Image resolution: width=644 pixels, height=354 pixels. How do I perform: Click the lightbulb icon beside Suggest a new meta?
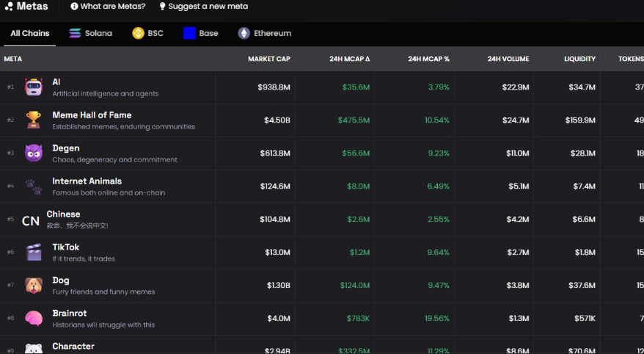(162, 6)
